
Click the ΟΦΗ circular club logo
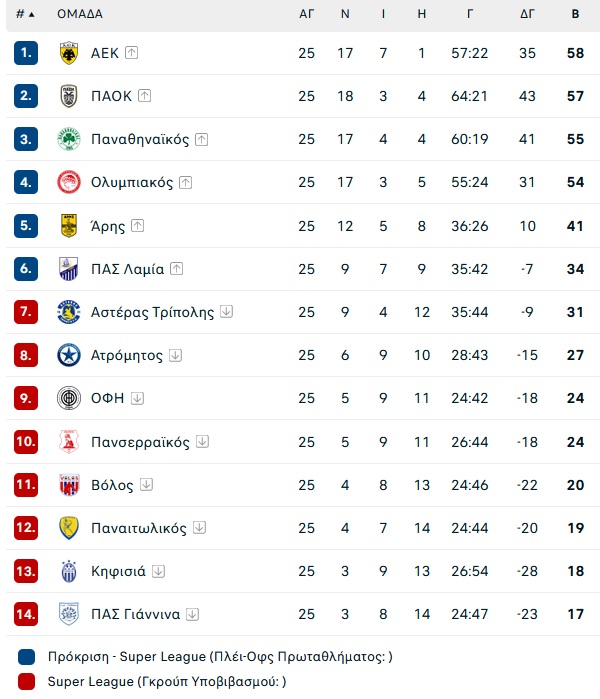(x=69, y=398)
